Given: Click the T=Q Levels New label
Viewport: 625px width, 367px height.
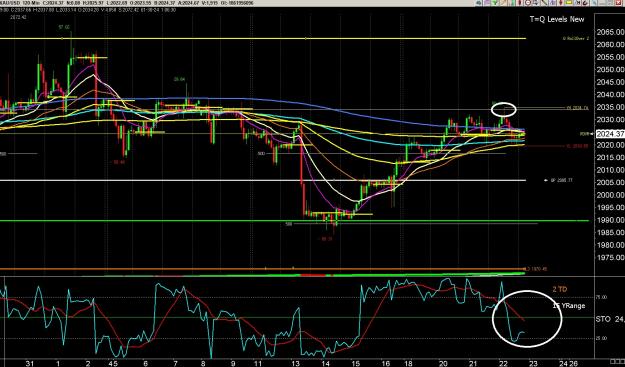Looking at the screenshot, I should [x=557, y=19].
